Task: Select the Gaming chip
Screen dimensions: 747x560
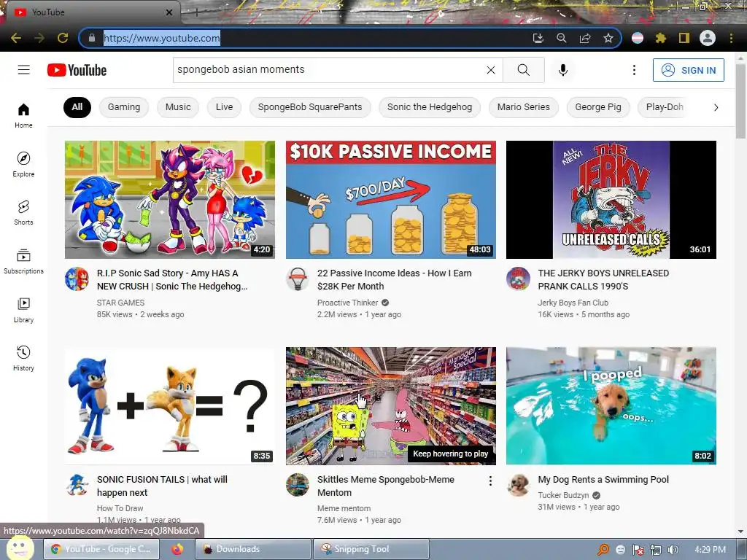Action: (x=124, y=107)
